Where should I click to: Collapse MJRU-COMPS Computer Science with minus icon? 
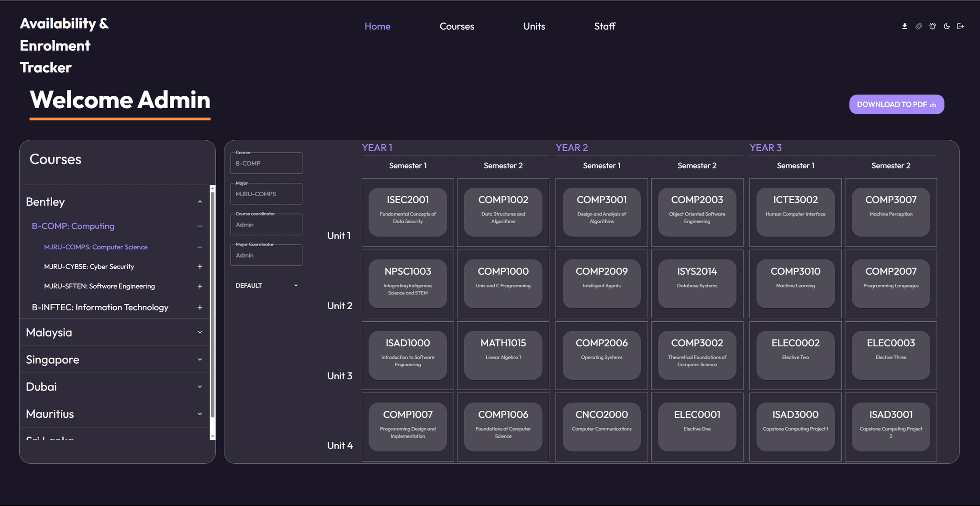point(200,247)
